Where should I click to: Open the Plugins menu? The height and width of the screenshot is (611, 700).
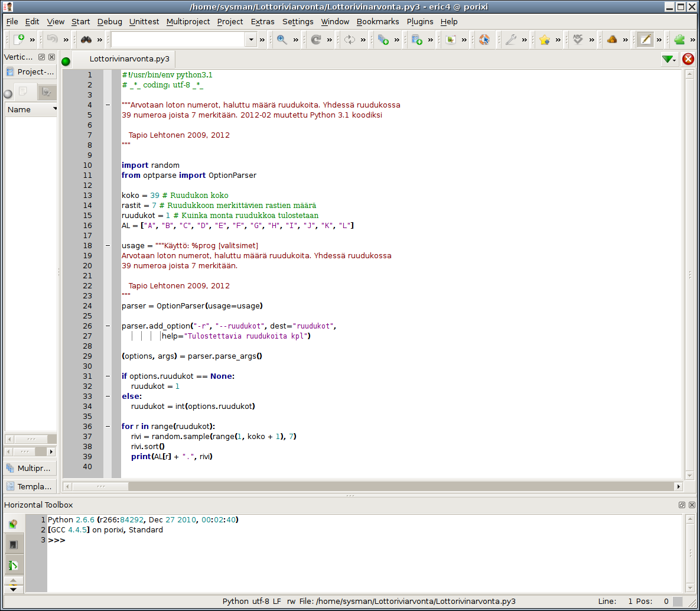pyautogui.click(x=419, y=21)
